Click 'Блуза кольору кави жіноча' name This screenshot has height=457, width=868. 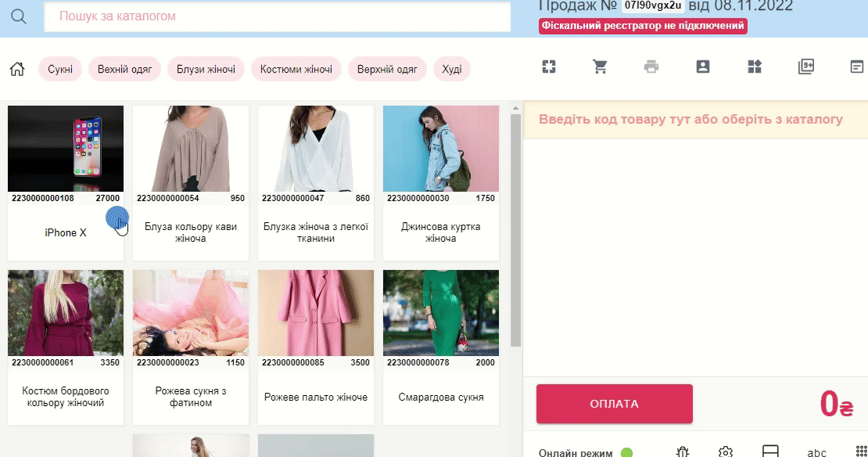191,232
